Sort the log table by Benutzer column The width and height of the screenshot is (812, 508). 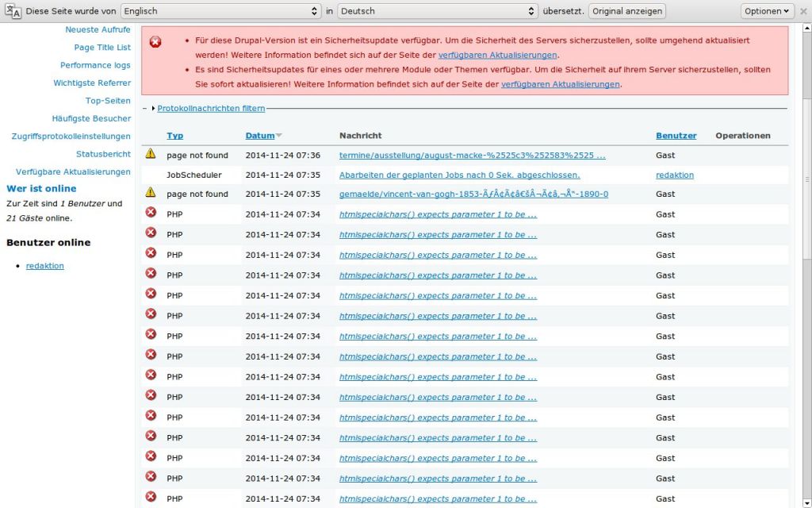676,136
